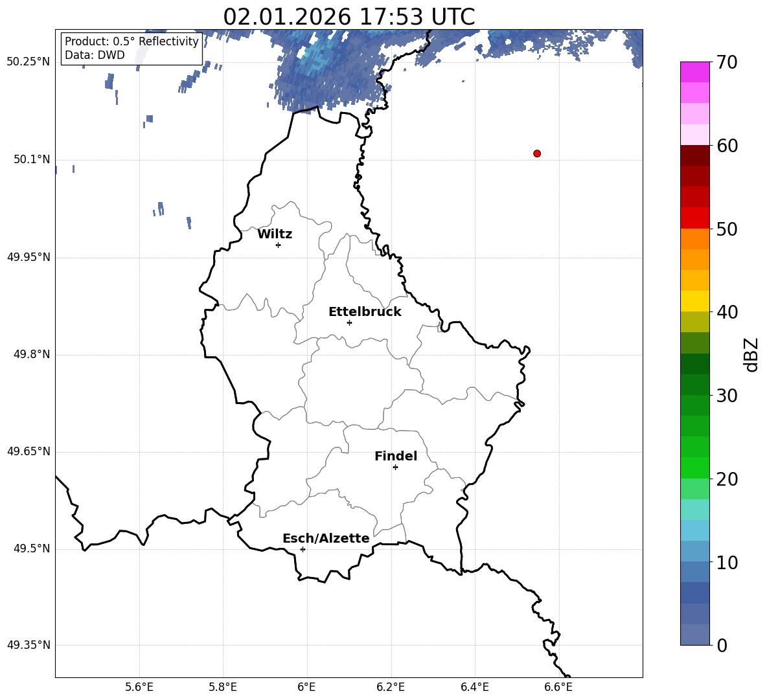Click the dark red colorbar swatch below 60

[695, 155]
